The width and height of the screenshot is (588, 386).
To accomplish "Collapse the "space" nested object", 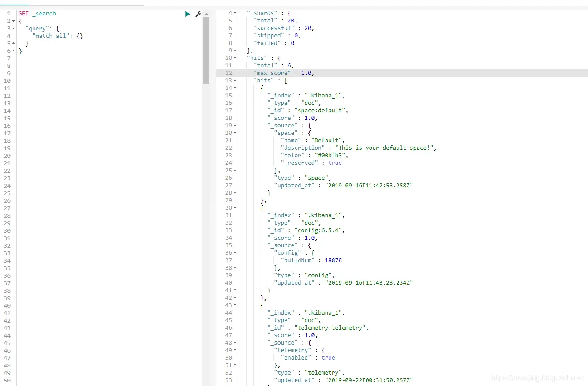I will pos(235,133).
